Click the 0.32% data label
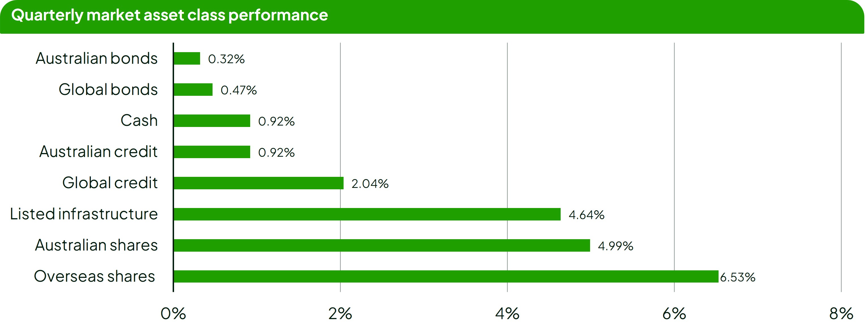Image resolution: width=868 pixels, height=331 pixels. pos(226,59)
